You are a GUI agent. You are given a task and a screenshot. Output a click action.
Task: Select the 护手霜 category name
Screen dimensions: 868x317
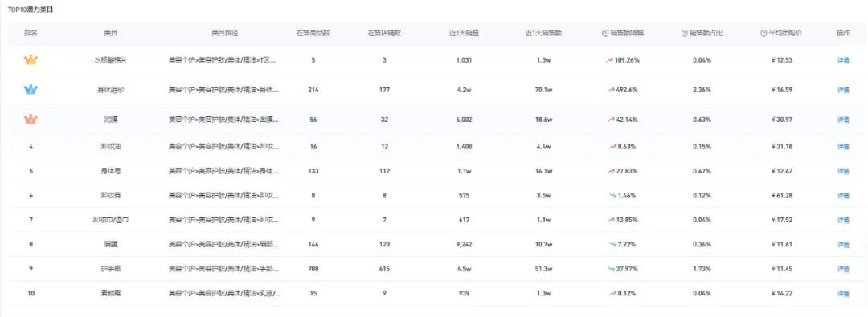(x=110, y=269)
